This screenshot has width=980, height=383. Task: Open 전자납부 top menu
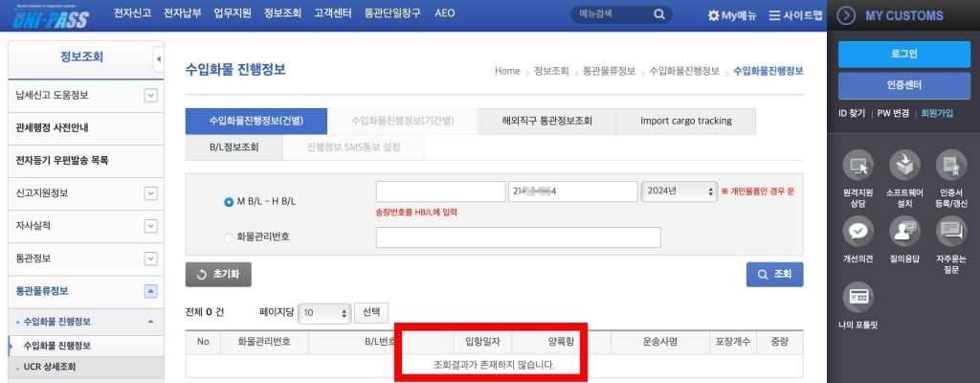click(x=183, y=13)
